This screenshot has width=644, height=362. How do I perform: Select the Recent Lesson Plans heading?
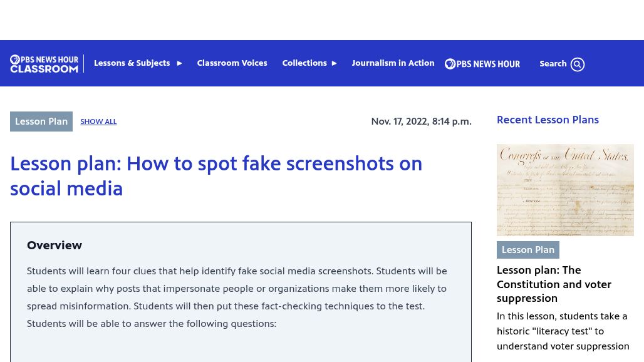(x=548, y=120)
